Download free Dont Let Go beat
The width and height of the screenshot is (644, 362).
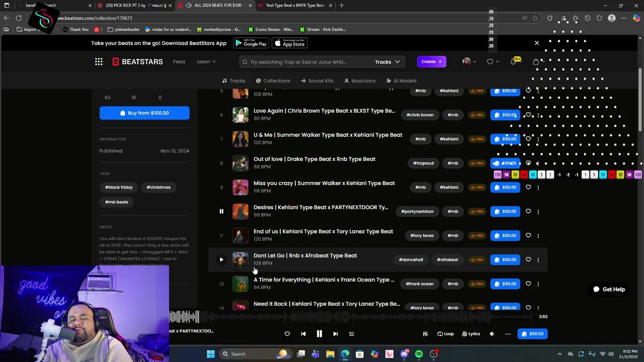click(477, 259)
